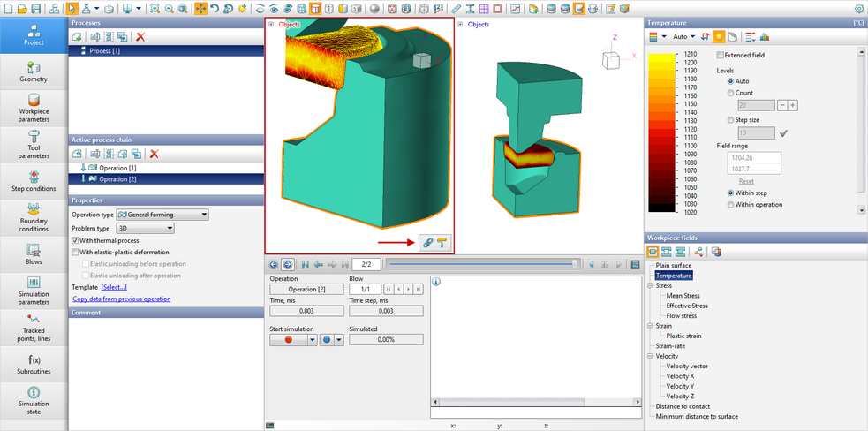The height and width of the screenshot is (431, 868).
Task: Select Effective Stress workpiece field
Action: pyautogui.click(x=687, y=306)
